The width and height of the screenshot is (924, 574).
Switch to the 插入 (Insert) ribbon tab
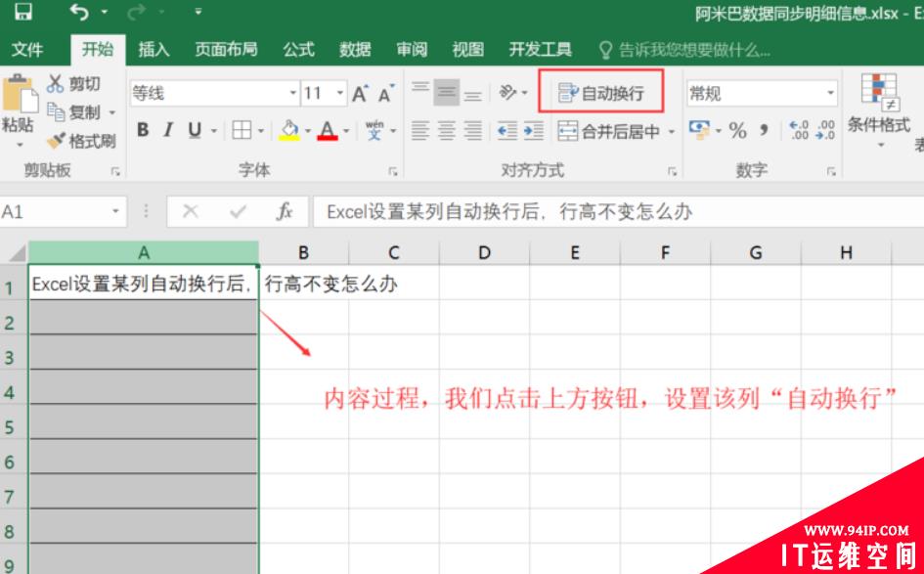pos(154,50)
